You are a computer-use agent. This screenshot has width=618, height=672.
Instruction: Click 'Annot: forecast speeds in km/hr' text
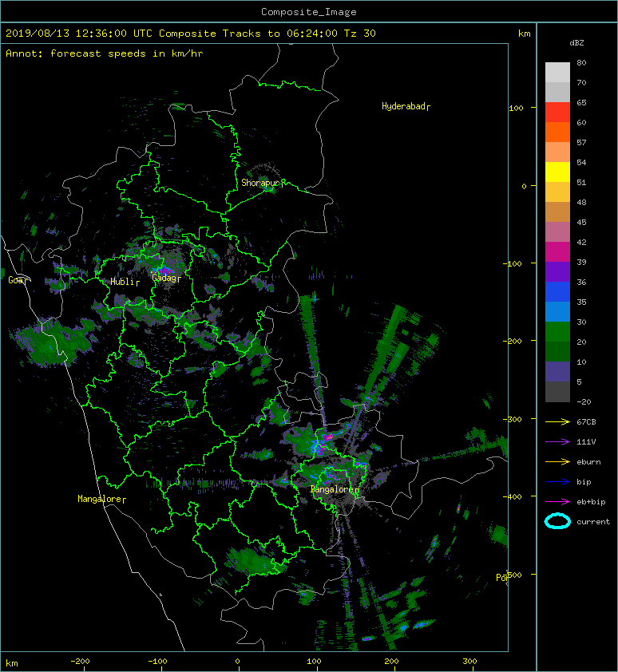(x=105, y=53)
